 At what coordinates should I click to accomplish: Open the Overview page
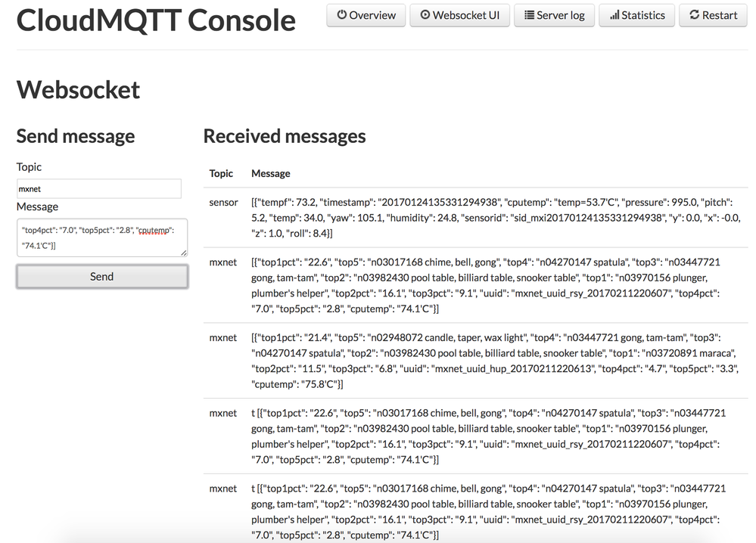point(366,14)
